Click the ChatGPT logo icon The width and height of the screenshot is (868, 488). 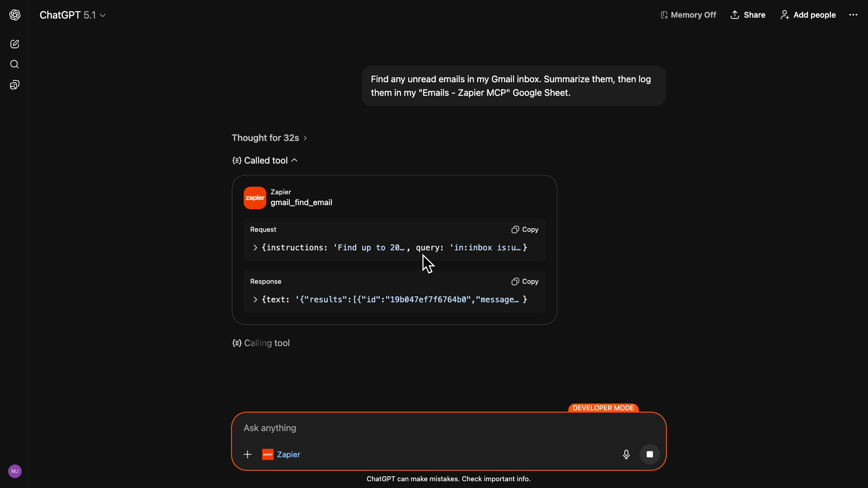click(x=15, y=15)
